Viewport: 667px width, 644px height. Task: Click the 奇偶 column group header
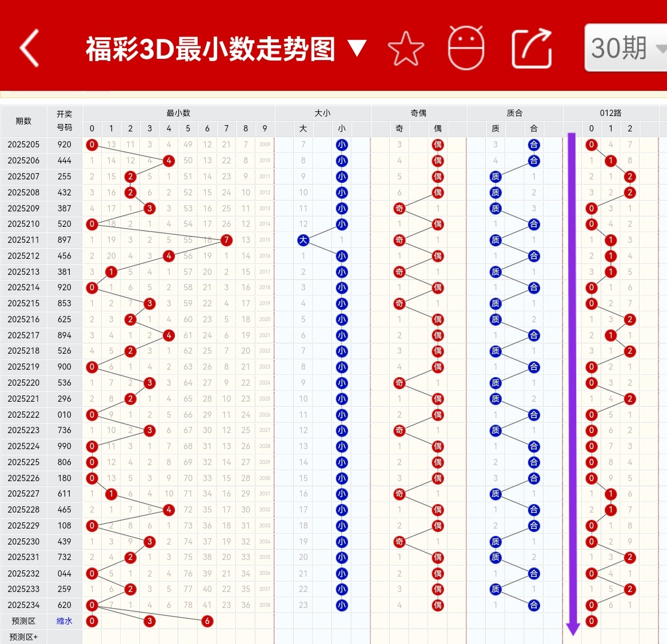418,113
